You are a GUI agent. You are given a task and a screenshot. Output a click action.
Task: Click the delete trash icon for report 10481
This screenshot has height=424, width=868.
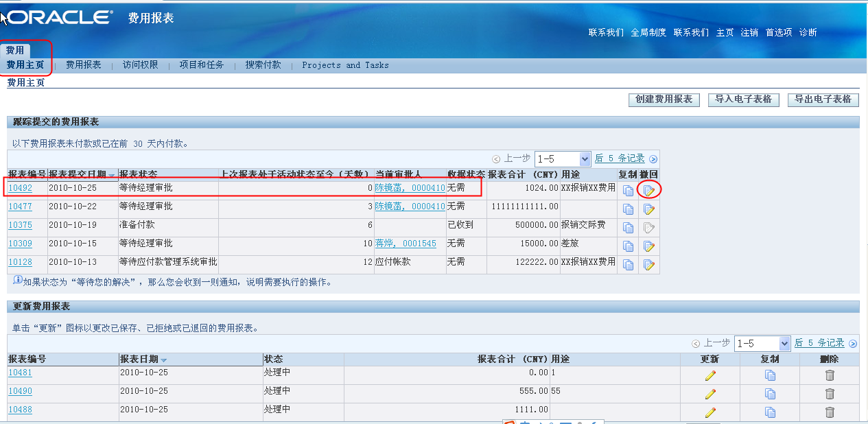click(x=830, y=375)
